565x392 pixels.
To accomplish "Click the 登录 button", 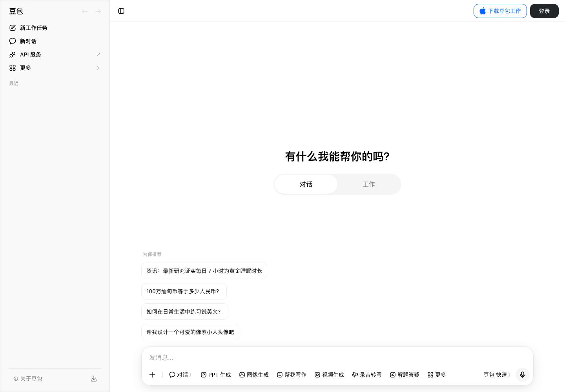I will click(x=544, y=11).
